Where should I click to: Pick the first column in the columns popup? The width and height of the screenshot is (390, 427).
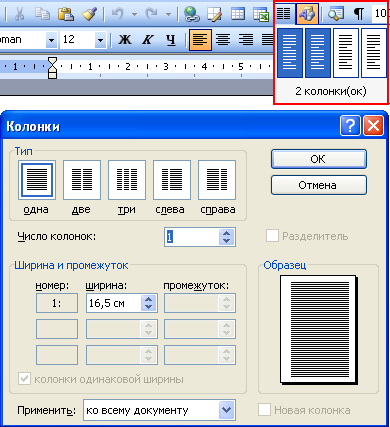pyautogui.click(x=290, y=53)
